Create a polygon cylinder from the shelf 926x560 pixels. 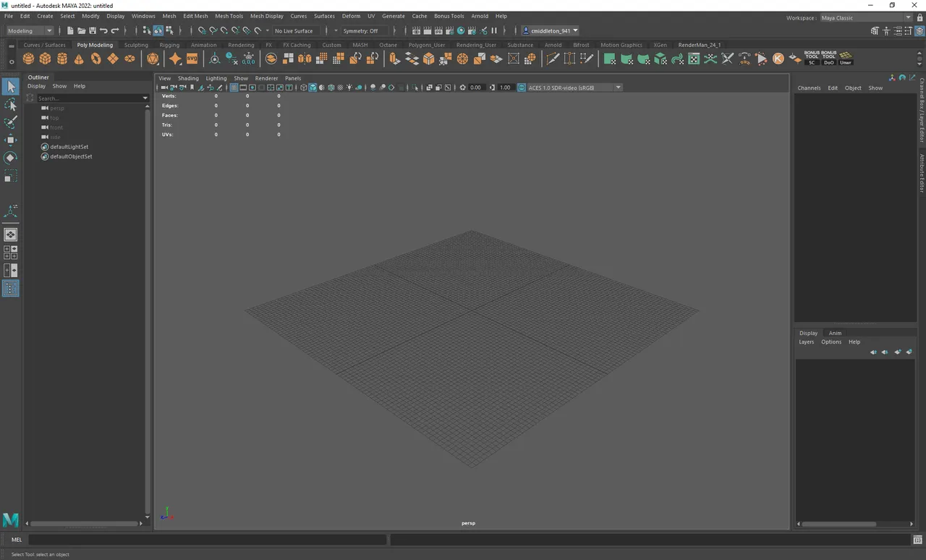pyautogui.click(x=62, y=59)
